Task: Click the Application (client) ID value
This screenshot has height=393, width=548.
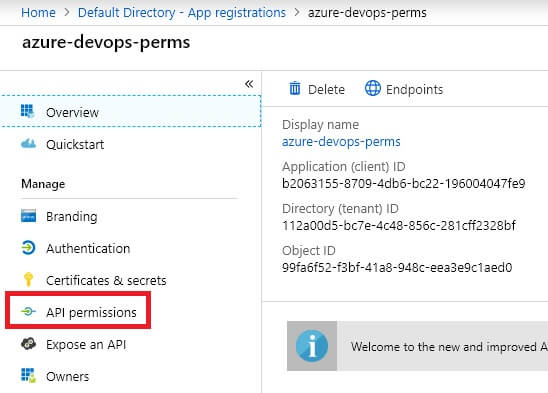Action: pos(404,184)
